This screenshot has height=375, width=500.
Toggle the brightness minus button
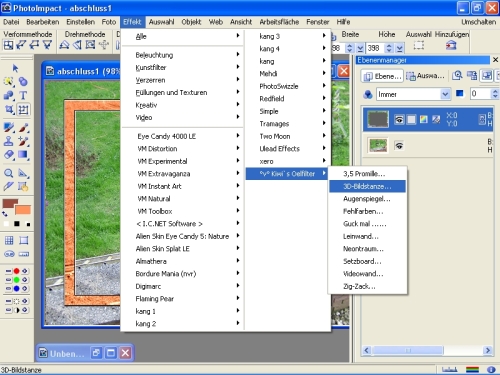8,301
